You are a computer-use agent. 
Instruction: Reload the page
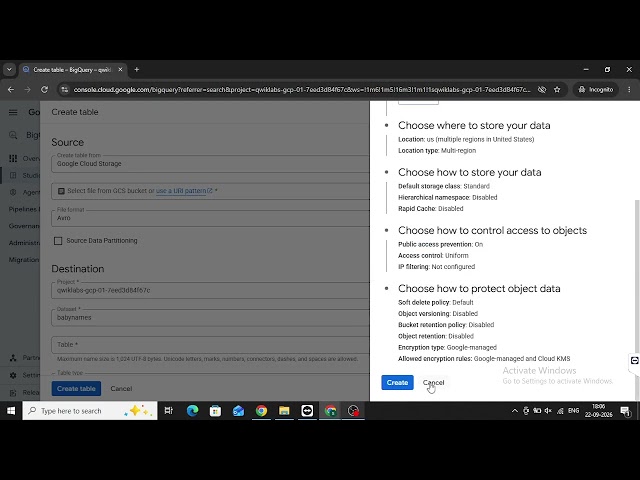tap(44, 89)
